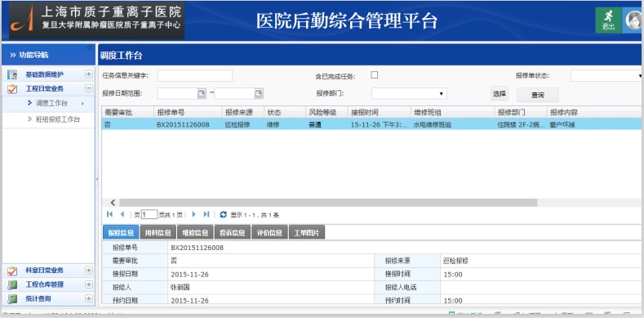Viewport: 644px width, 318px height.
Task: Open 调度工作台 in navigation tree
Action: point(51,103)
